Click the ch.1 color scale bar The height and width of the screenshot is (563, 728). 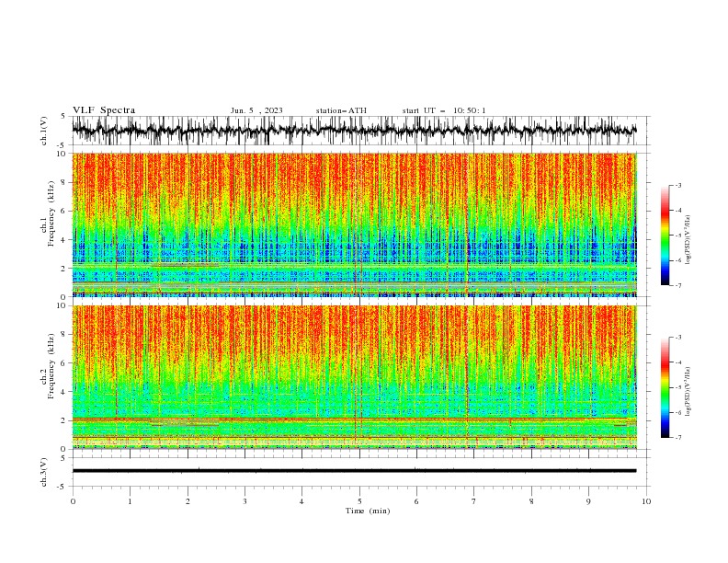(x=665, y=235)
